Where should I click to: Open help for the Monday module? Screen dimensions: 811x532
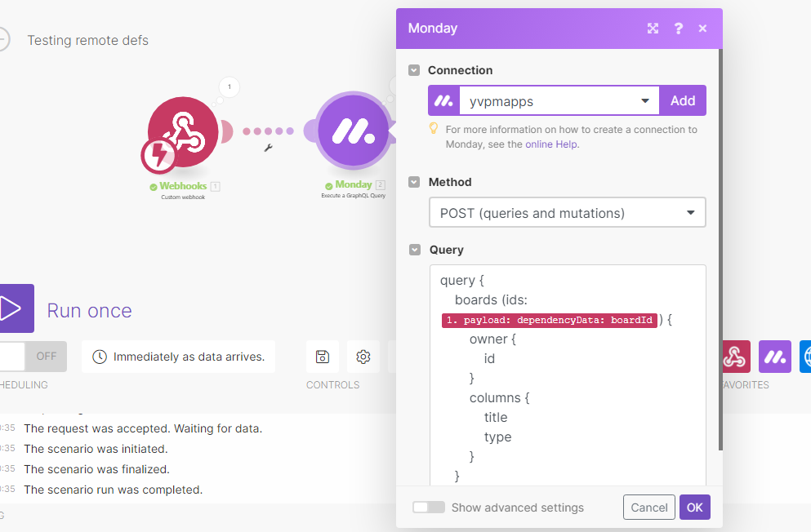(678, 29)
